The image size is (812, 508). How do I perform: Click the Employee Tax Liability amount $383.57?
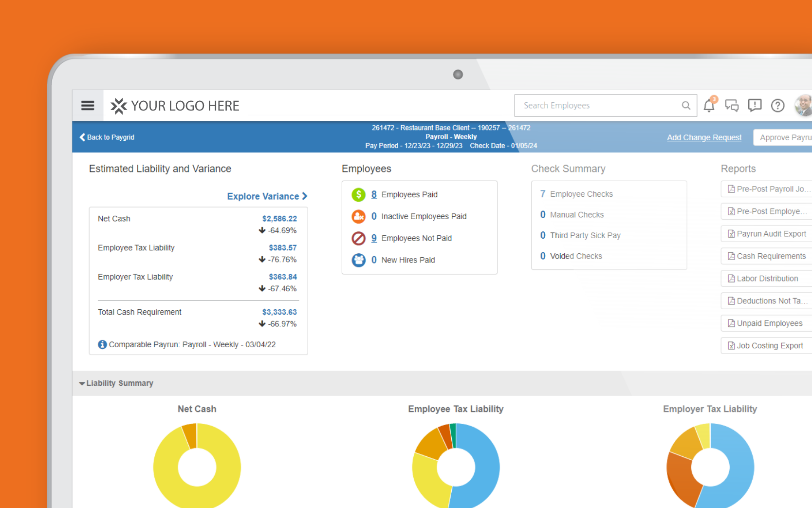tap(283, 248)
